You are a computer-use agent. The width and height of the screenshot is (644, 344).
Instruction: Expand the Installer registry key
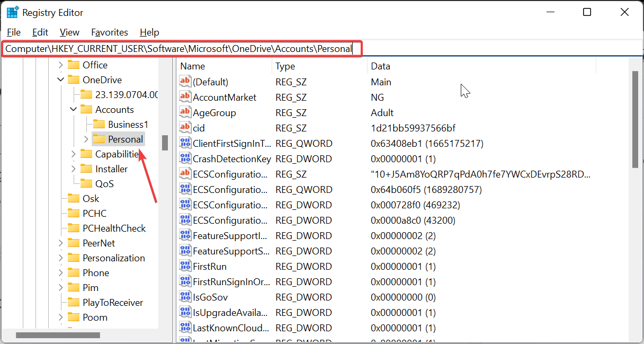click(74, 169)
